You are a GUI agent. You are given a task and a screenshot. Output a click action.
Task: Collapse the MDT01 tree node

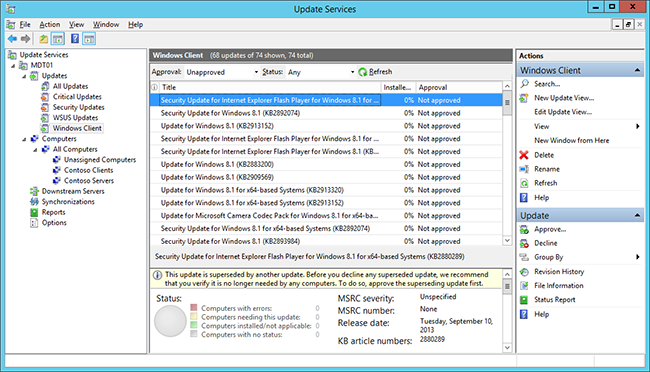[x=13, y=66]
